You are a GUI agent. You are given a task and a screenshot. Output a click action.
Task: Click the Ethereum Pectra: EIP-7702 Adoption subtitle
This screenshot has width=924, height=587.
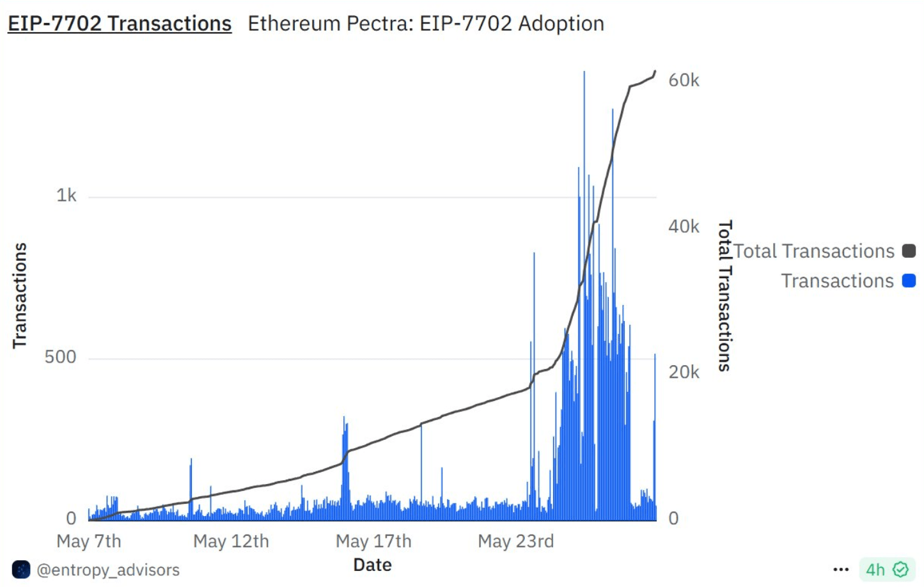(426, 24)
